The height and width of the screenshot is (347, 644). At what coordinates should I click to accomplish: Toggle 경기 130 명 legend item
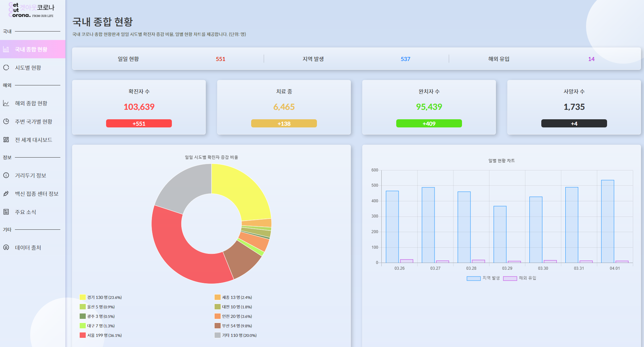[101, 297]
